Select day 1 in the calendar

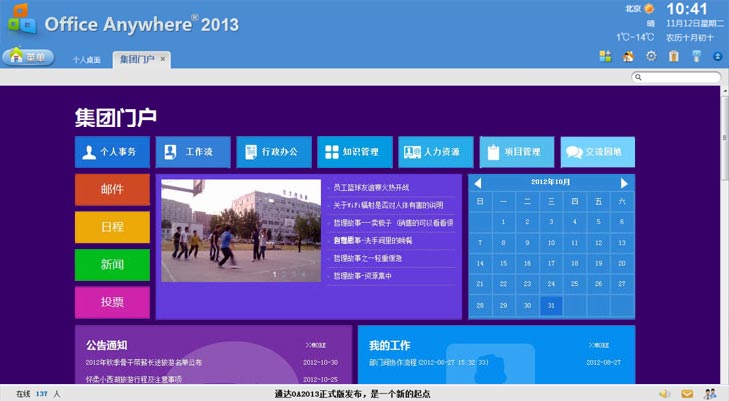(504, 222)
